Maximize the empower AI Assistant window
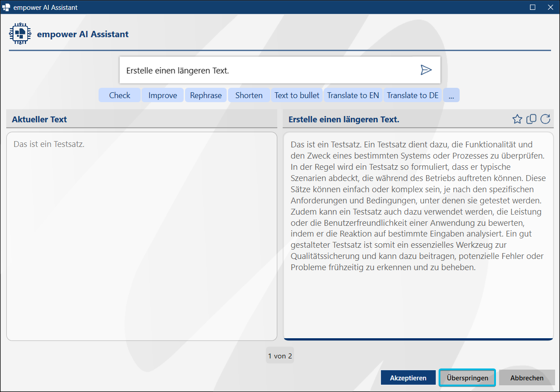 coord(533,7)
